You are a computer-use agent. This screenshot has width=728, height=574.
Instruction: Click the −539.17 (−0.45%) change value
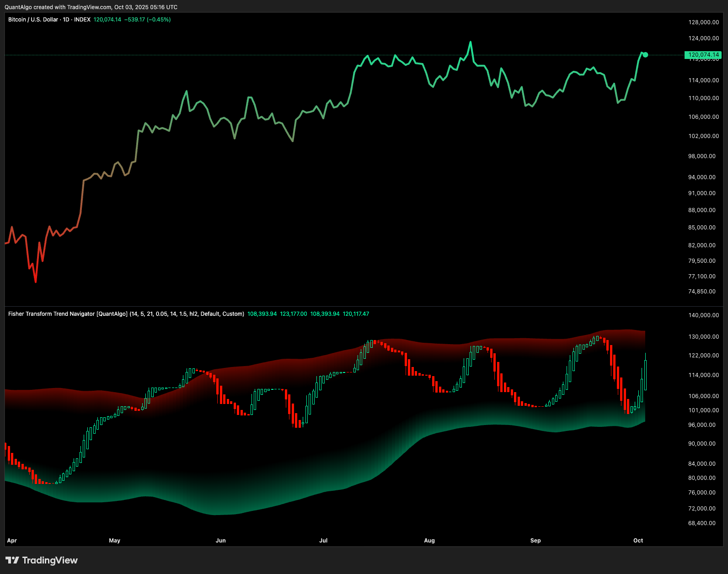[x=147, y=20]
